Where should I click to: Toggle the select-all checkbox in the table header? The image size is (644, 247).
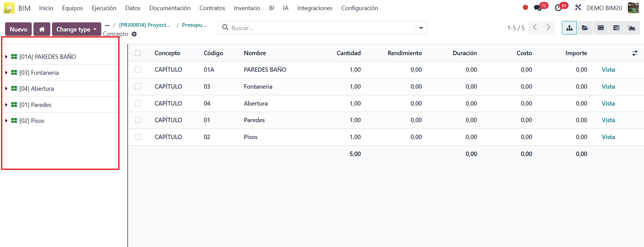(x=137, y=53)
